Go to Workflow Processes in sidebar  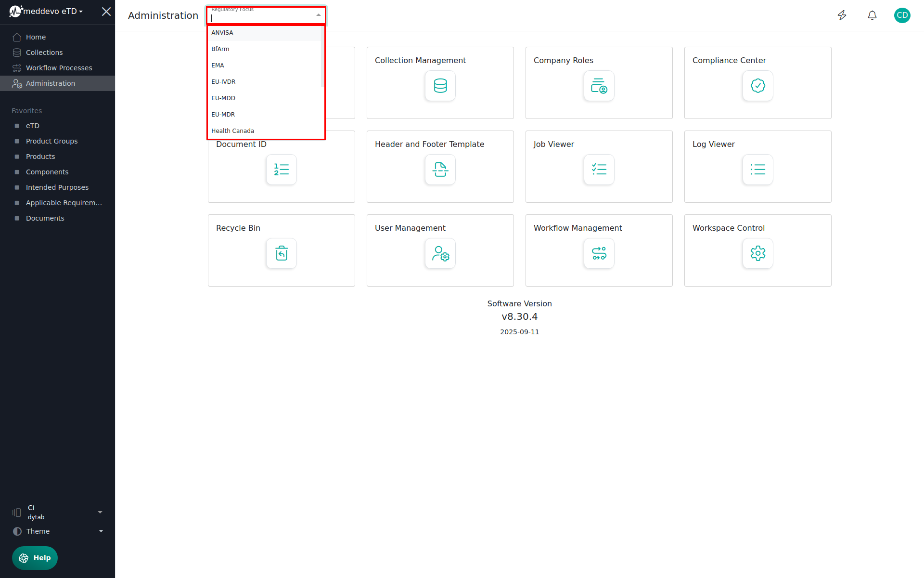point(59,68)
